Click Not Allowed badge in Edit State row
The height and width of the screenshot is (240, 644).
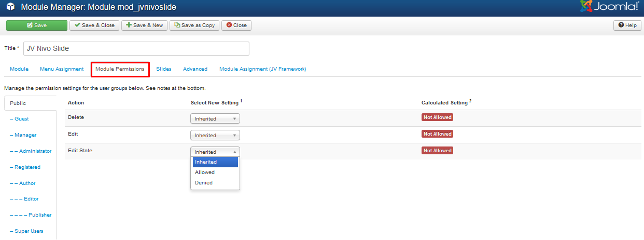coord(437,151)
